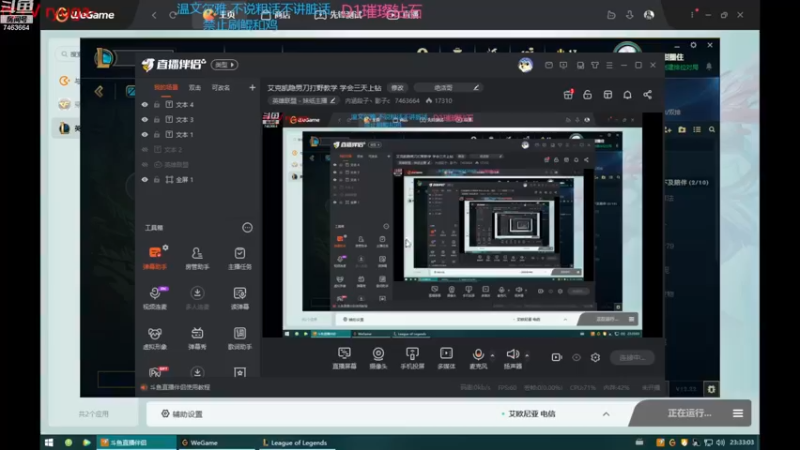Hide the 文本 4 layer
This screenshot has width=800, height=450.
144,105
